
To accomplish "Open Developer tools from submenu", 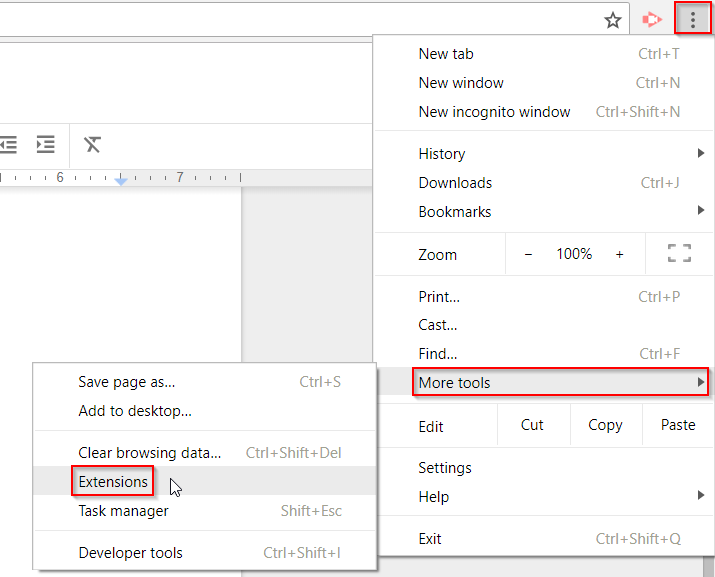I will [x=205, y=553].
